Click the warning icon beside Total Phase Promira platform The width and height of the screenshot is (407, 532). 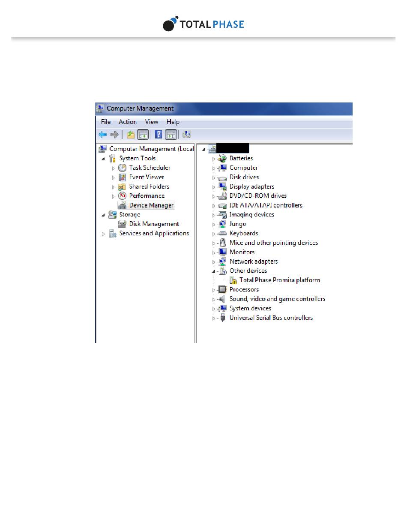[233, 280]
